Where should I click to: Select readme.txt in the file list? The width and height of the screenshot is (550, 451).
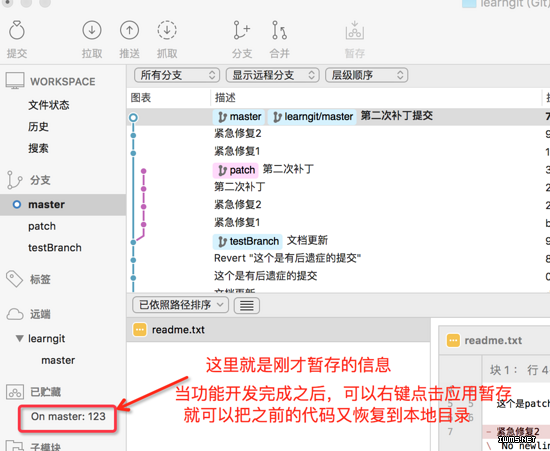(x=279, y=330)
